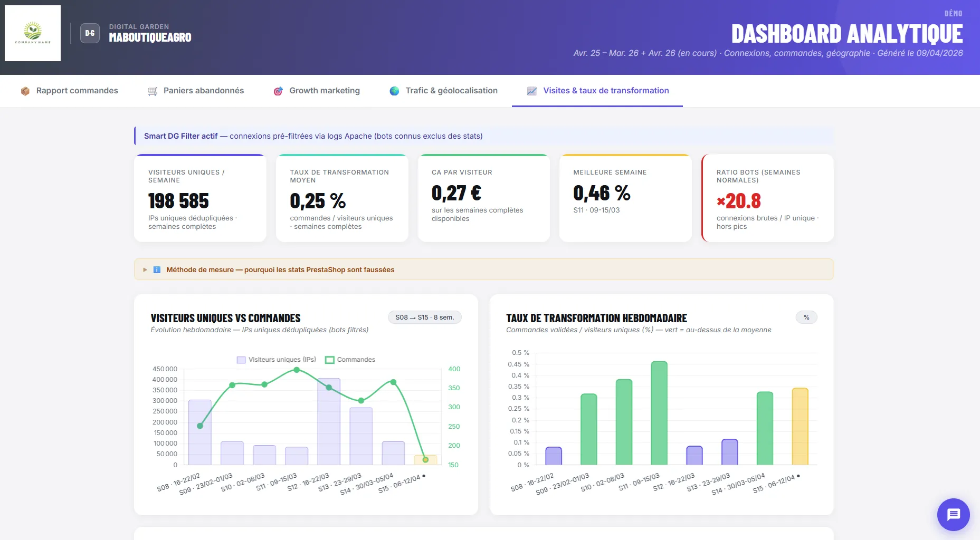Image resolution: width=980 pixels, height=540 pixels.
Task: Click the cart icon of Paniers abandonnés
Action: [153, 91]
